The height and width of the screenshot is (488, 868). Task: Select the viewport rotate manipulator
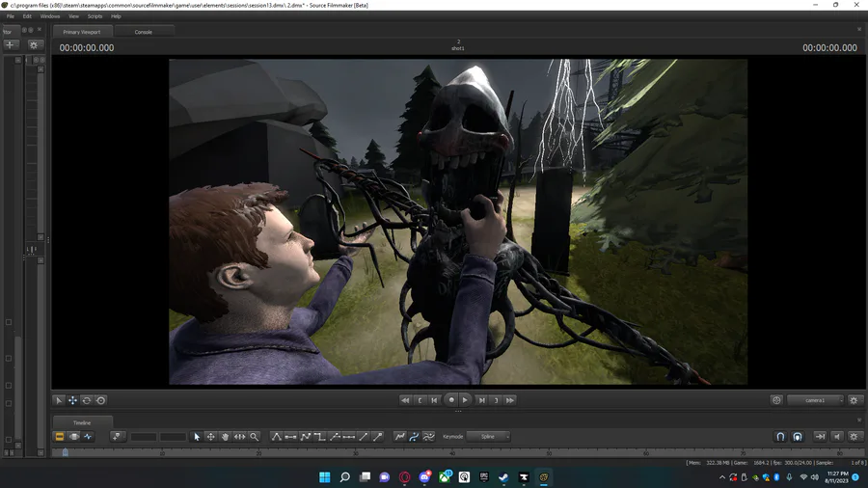tap(87, 400)
